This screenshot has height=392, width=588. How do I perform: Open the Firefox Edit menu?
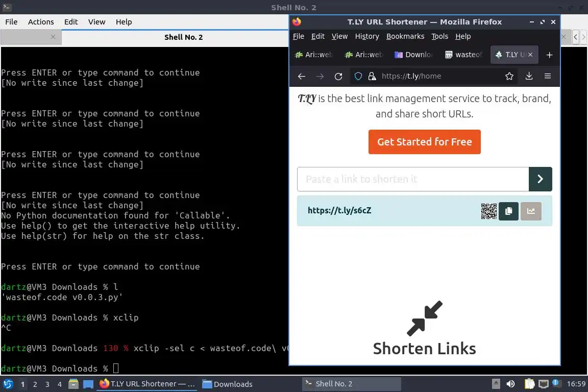(x=317, y=36)
